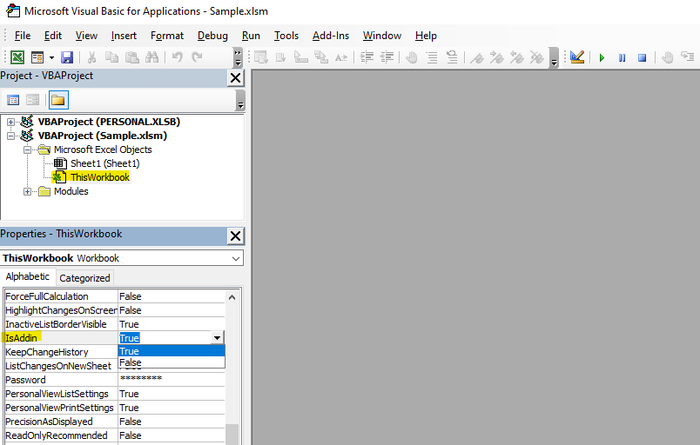700x445 pixels.
Task: Click the View Microsoft Excel icon
Action: click(x=17, y=58)
